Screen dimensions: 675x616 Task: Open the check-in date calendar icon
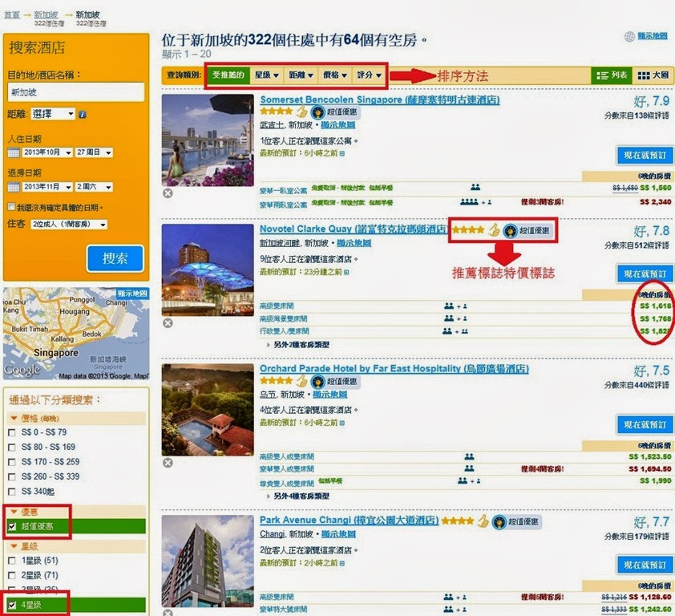click(x=14, y=152)
